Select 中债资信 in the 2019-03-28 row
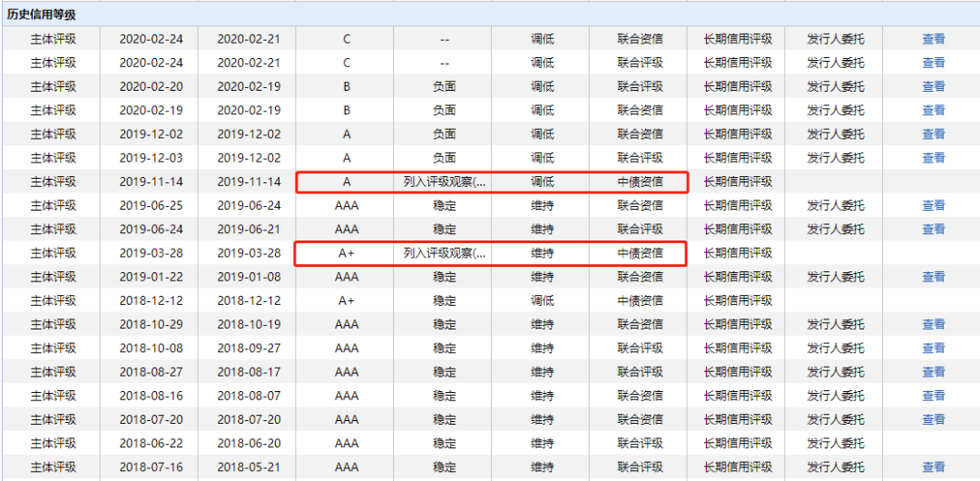Image resolution: width=980 pixels, height=481 pixels. [x=640, y=253]
